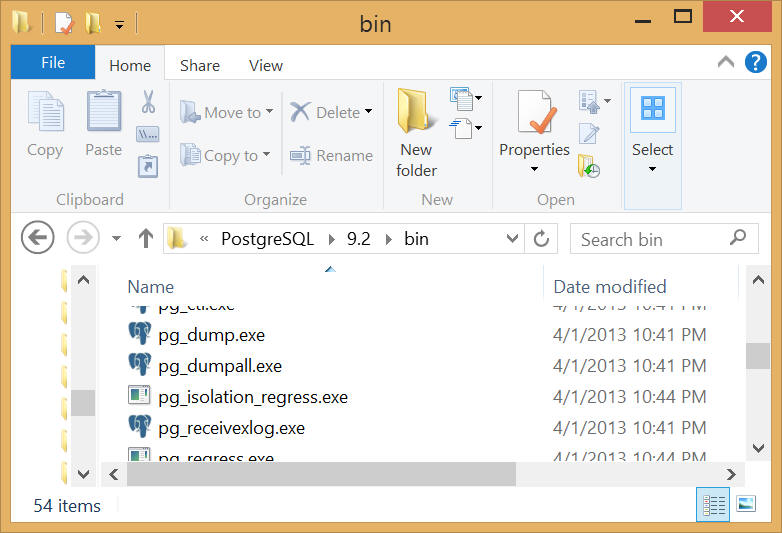Switch to Details view in the status bar
782x533 pixels.
713,505
